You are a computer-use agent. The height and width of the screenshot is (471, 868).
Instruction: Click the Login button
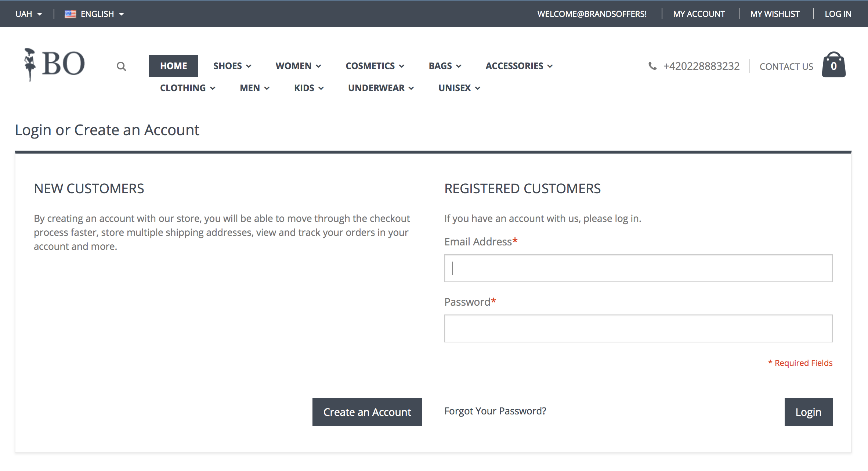point(809,412)
